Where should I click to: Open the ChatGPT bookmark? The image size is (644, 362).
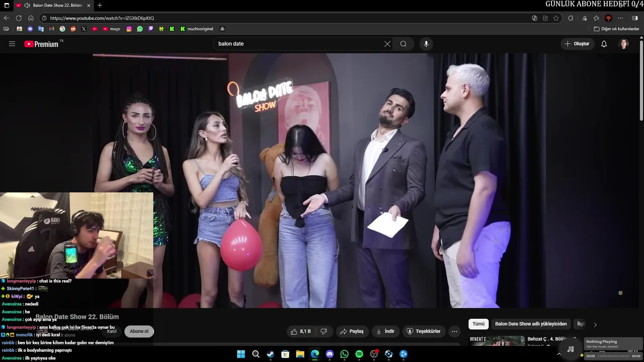[x=222, y=29]
